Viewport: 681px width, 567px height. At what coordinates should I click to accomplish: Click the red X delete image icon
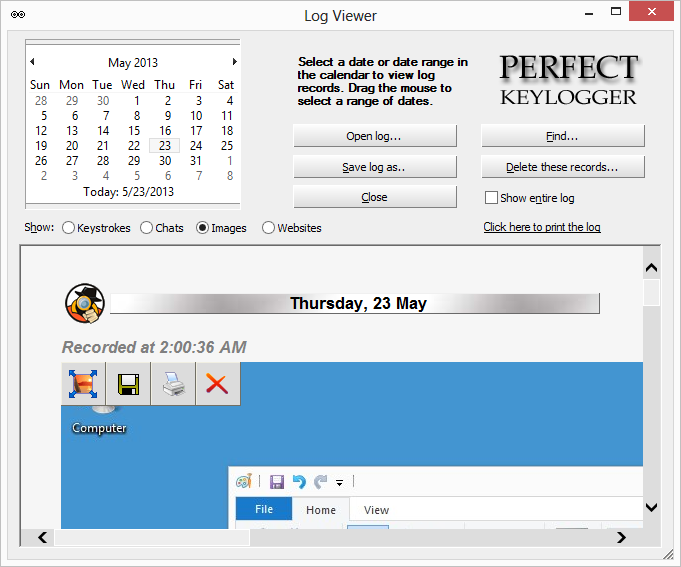point(217,384)
